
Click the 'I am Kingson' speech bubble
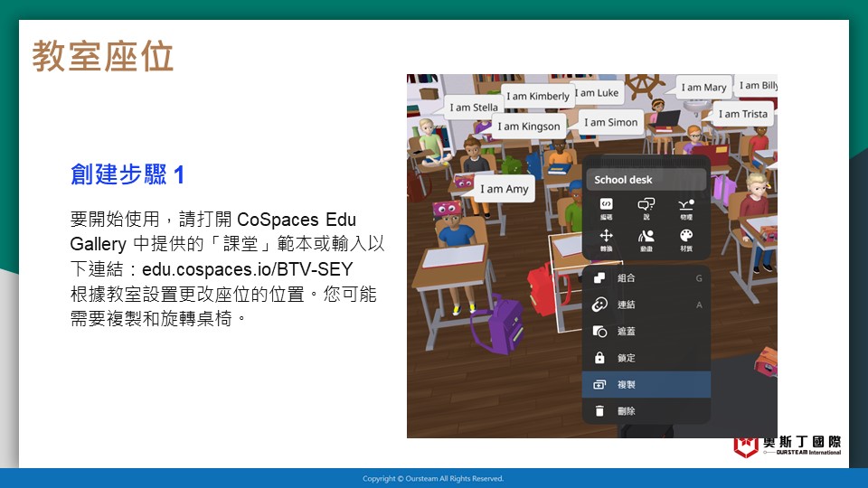[x=529, y=127]
